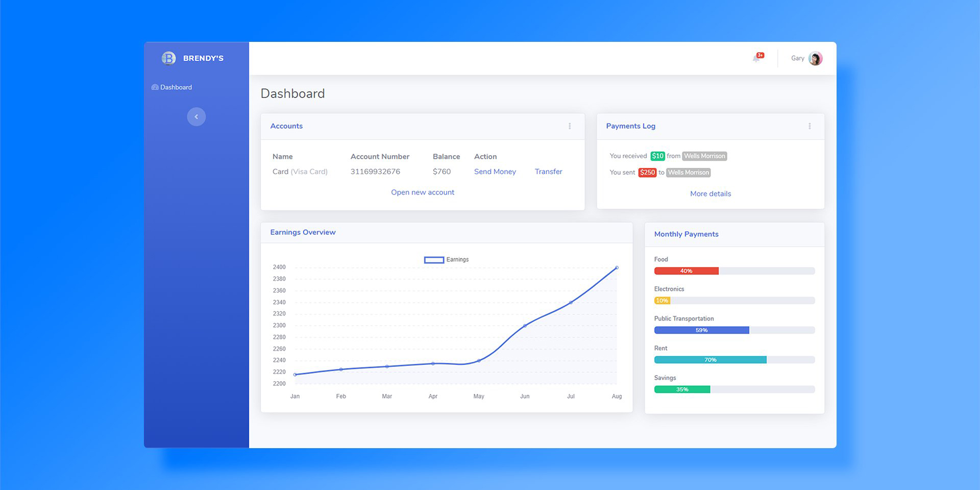Screen dimensions: 980x490
Task: Click the $10 received amount badge
Action: (x=657, y=156)
